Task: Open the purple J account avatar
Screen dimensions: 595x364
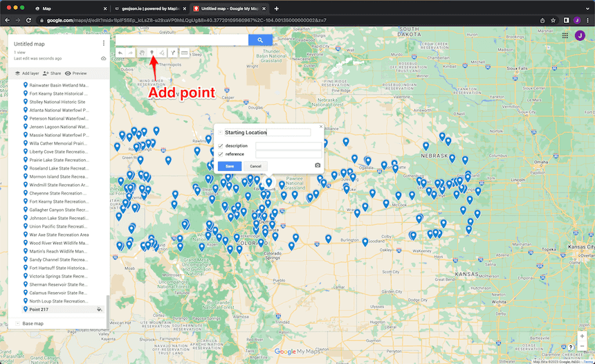Action: 580,35
